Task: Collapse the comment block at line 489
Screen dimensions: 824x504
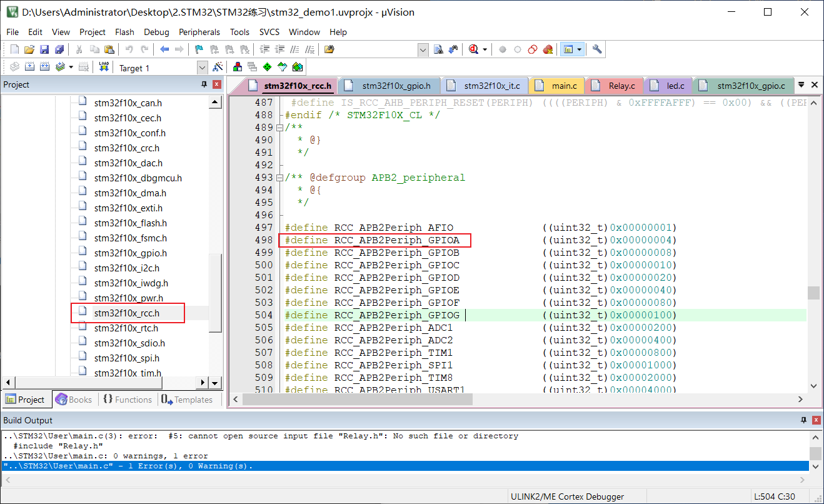Action: (279, 128)
